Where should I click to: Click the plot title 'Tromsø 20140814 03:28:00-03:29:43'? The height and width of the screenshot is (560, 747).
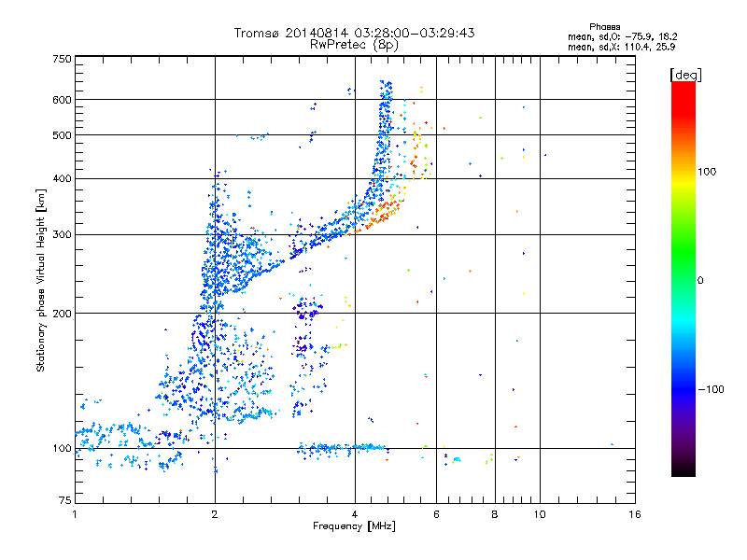point(354,33)
